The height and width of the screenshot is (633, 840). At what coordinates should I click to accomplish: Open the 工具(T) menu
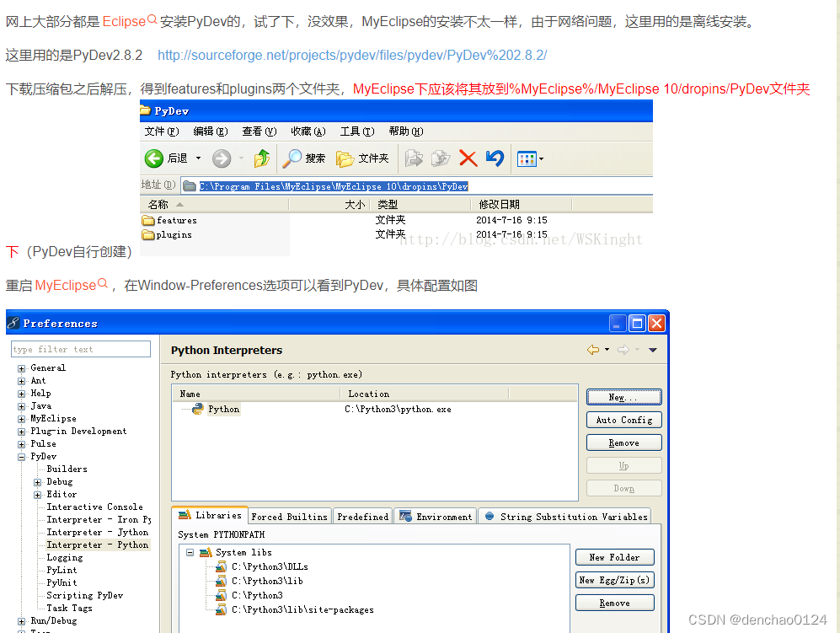pyautogui.click(x=357, y=131)
